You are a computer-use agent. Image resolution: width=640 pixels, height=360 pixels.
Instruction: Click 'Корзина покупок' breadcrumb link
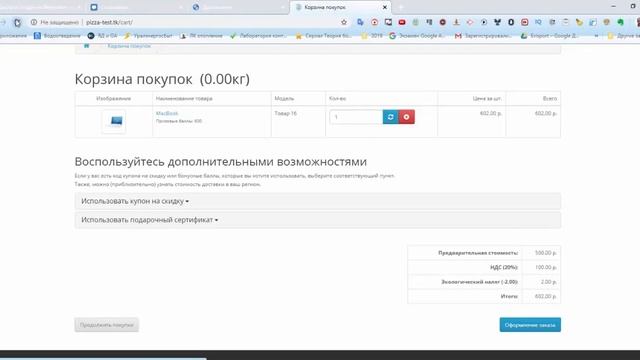coord(129,46)
